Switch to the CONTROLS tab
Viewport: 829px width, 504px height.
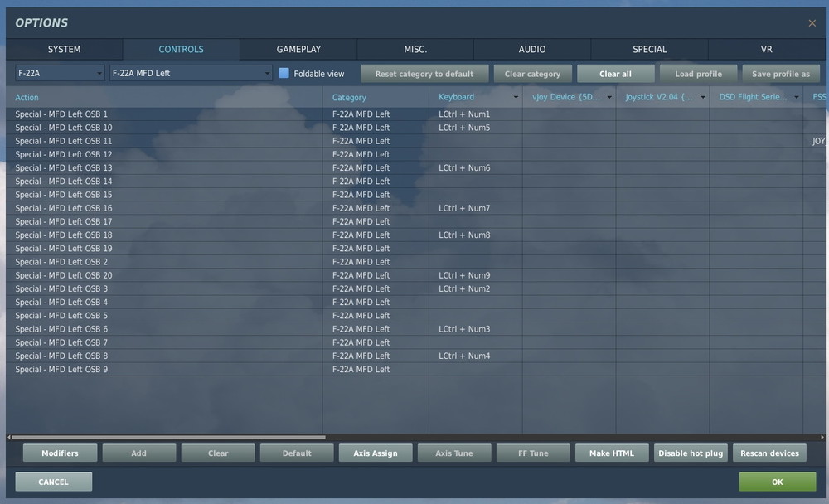click(x=181, y=49)
